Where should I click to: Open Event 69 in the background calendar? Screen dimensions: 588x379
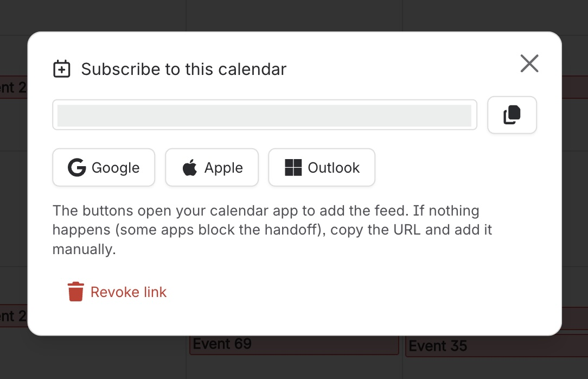[294, 345]
